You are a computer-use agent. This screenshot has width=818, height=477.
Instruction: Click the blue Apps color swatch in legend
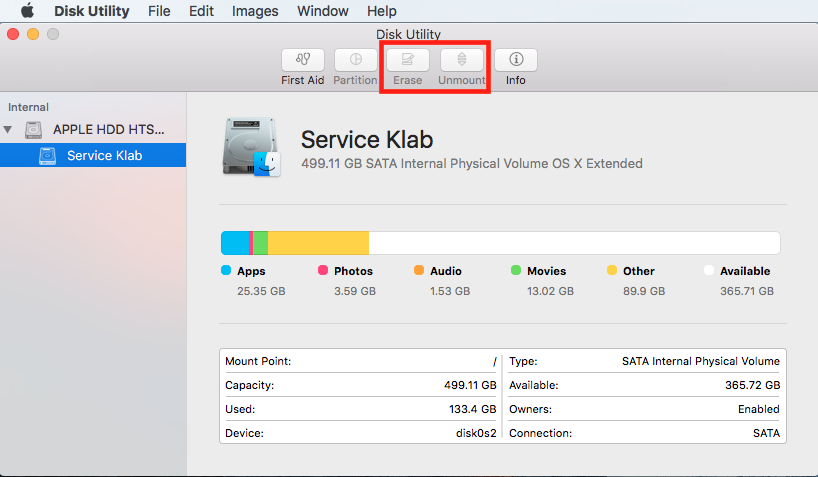coord(226,271)
